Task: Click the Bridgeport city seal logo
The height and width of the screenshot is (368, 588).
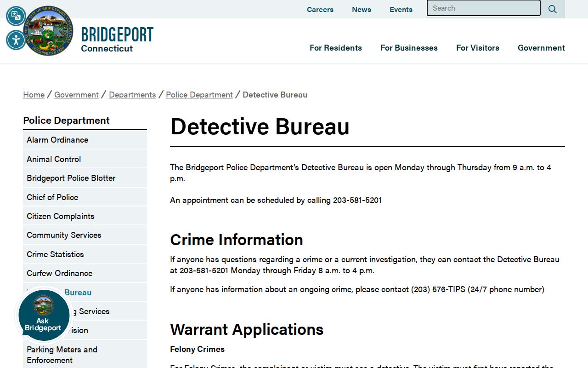Action: [48, 31]
